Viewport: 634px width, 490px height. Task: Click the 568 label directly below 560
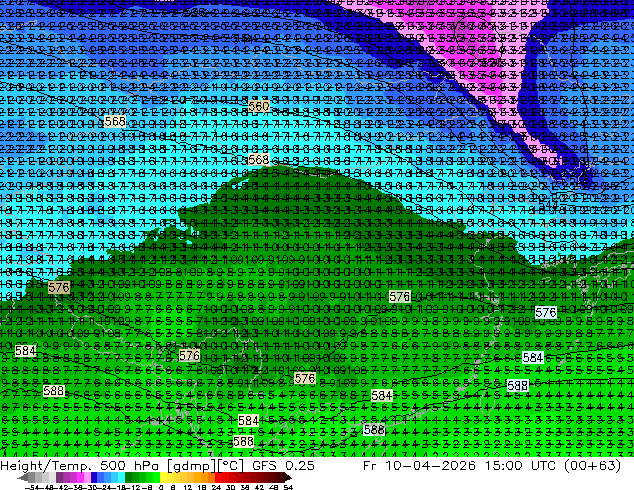pos(259,160)
